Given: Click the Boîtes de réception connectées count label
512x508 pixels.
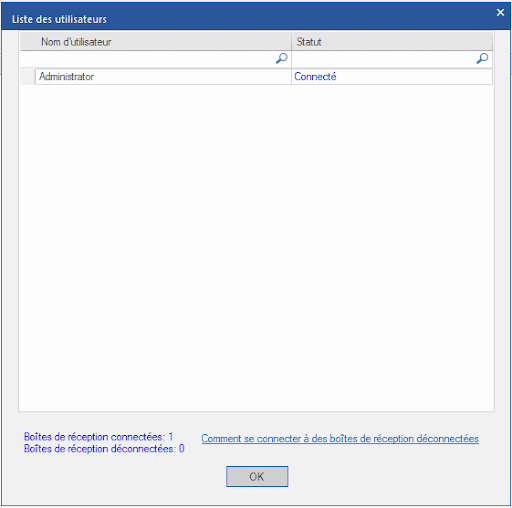Looking at the screenshot, I should point(99,437).
